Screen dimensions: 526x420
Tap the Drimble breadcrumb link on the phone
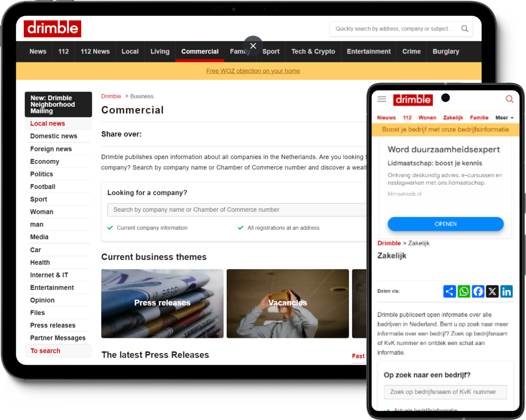point(389,243)
